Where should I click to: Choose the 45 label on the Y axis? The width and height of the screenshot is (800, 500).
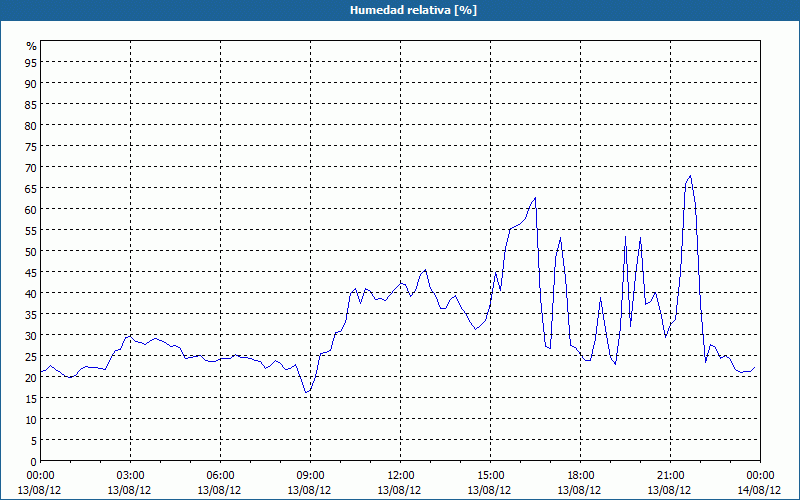[x=31, y=272]
